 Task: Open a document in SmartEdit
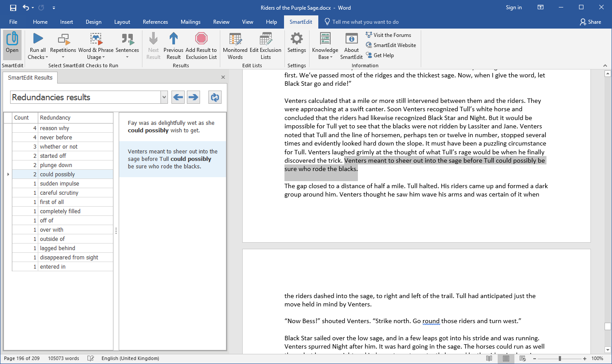pos(12,44)
